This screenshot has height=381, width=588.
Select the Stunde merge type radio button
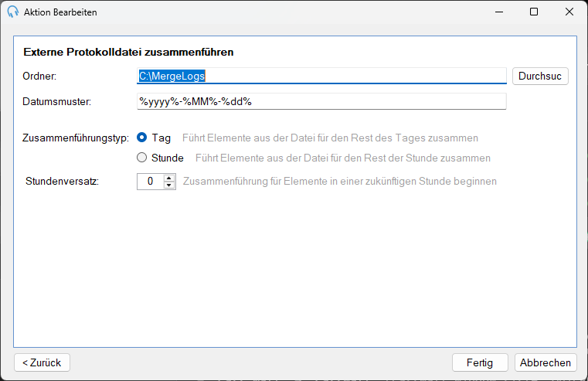[x=141, y=158]
